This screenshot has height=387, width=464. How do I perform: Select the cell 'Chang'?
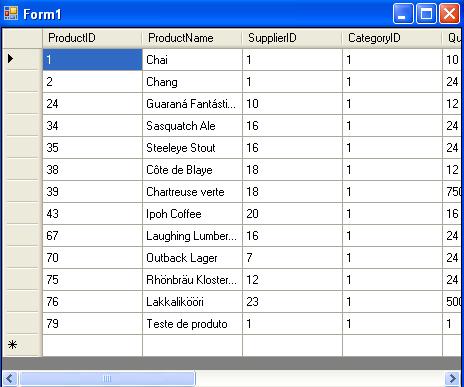[x=192, y=81]
